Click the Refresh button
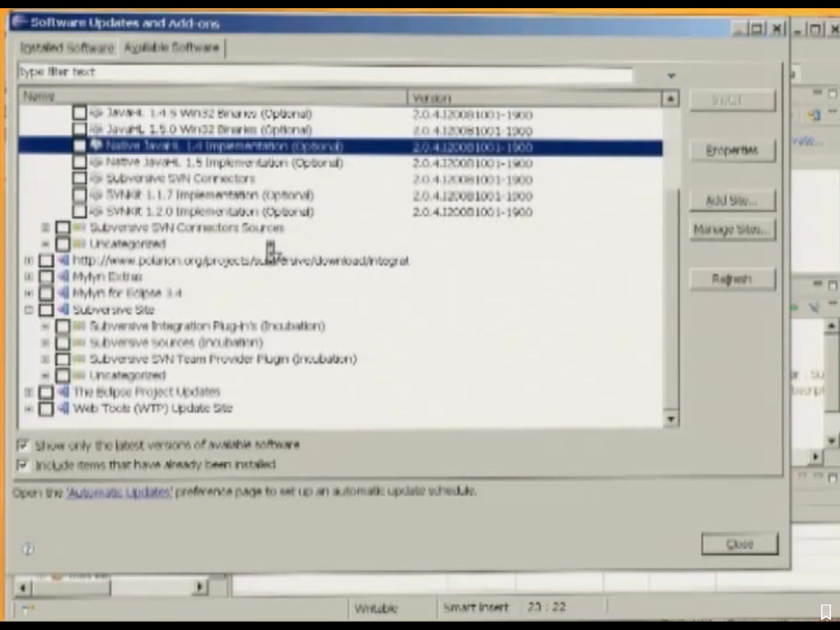The width and height of the screenshot is (840, 630). pyautogui.click(x=733, y=279)
